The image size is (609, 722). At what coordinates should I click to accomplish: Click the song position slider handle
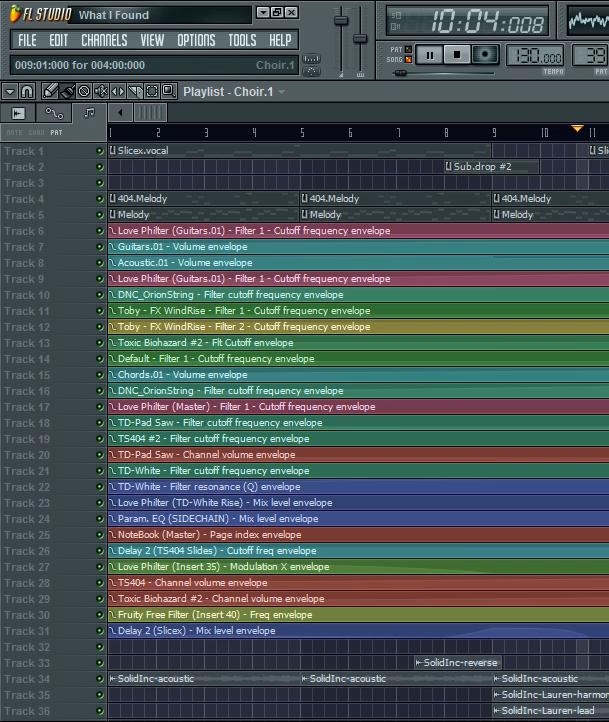(x=400, y=73)
